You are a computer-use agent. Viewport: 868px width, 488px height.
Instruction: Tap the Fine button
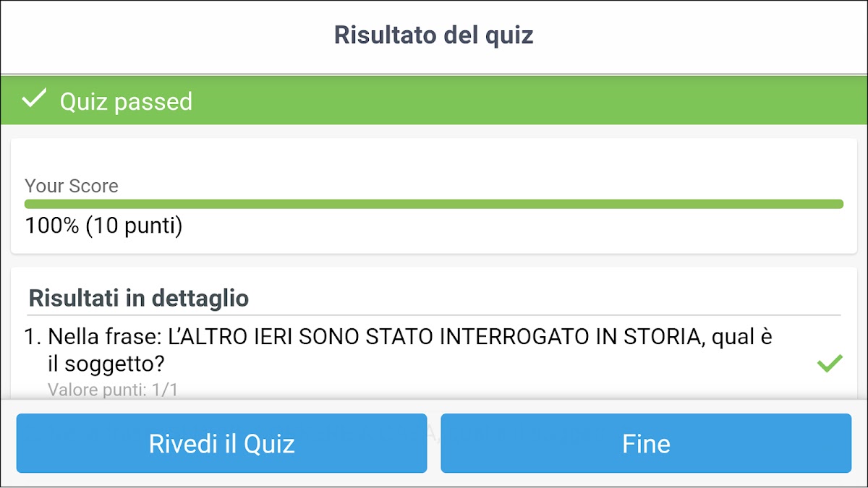coord(646,443)
